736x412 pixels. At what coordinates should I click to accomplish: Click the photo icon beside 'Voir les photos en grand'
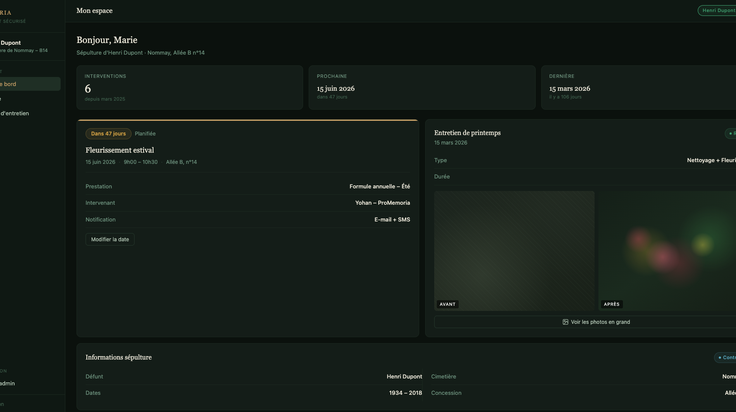(x=565, y=322)
